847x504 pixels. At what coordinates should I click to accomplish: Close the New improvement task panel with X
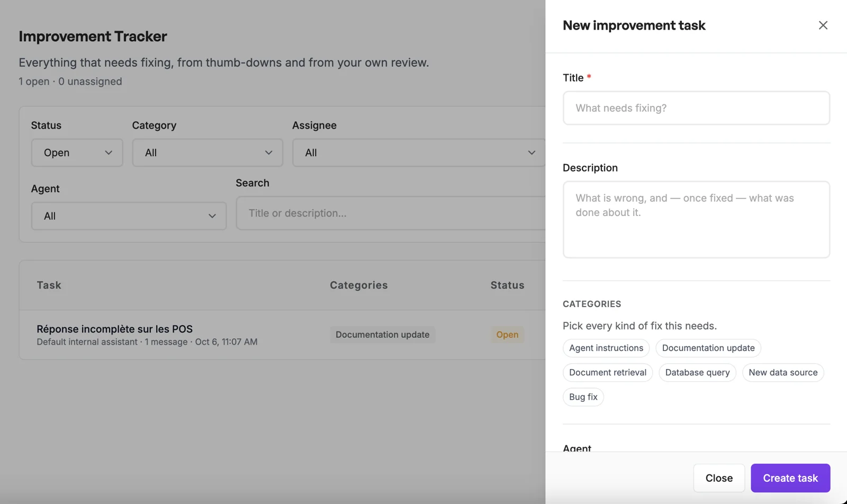pos(823,25)
